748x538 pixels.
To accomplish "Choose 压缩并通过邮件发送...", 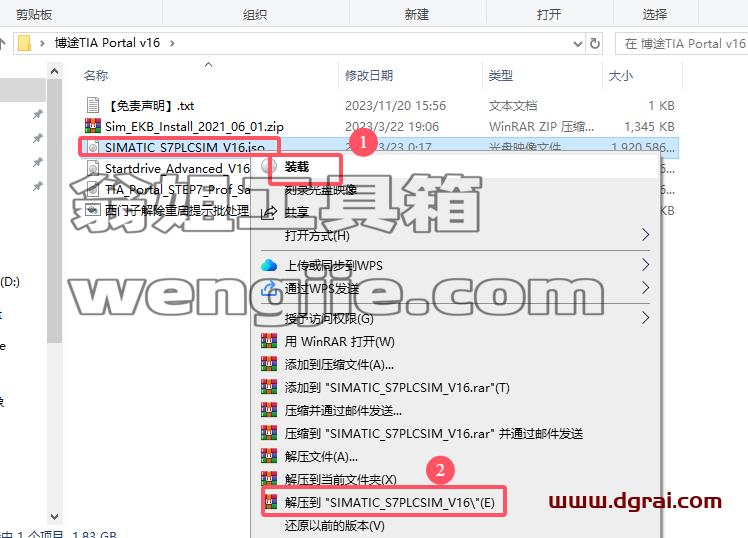I will [x=456, y=410].
